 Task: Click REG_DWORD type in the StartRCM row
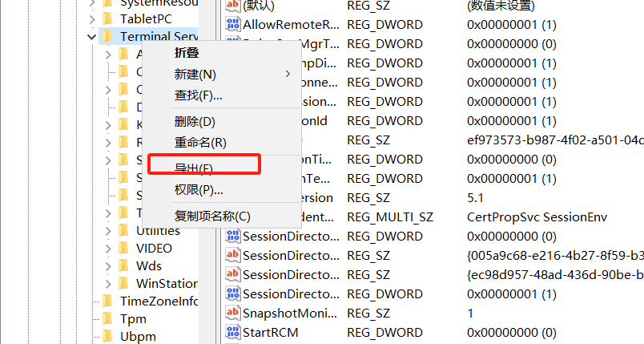click(x=384, y=332)
